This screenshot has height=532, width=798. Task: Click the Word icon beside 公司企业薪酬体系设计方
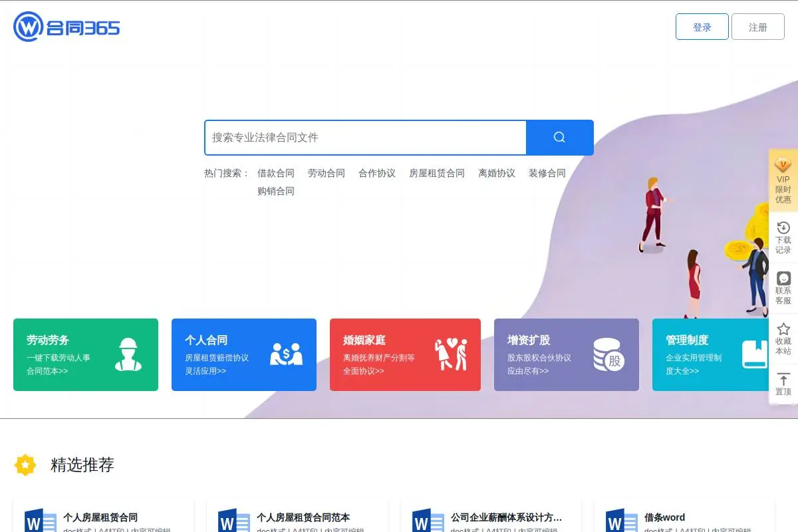click(428, 521)
